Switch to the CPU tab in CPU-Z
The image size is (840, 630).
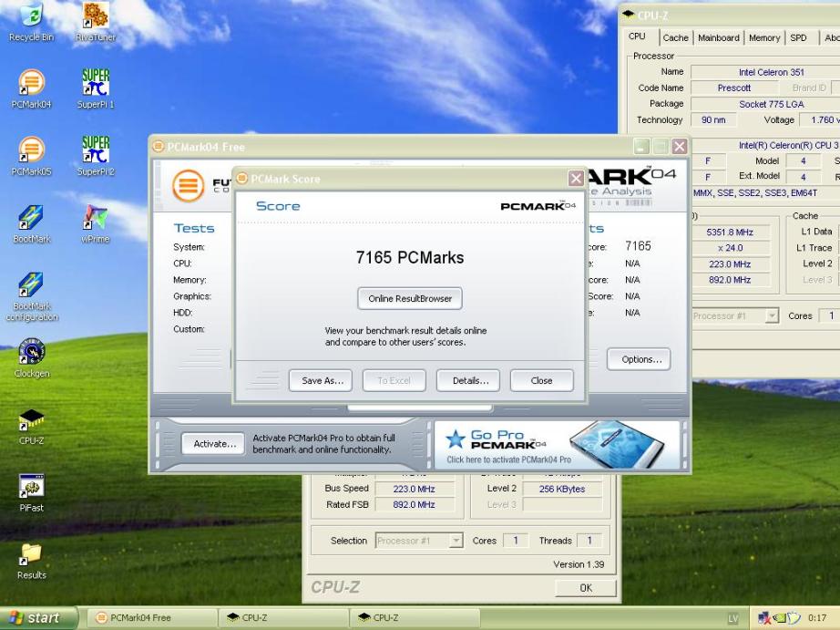[x=637, y=36]
